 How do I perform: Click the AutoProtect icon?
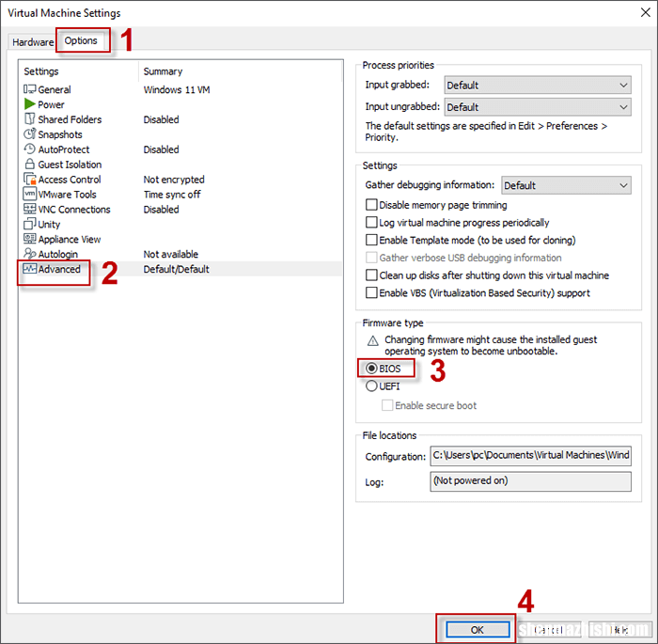pos(30,149)
